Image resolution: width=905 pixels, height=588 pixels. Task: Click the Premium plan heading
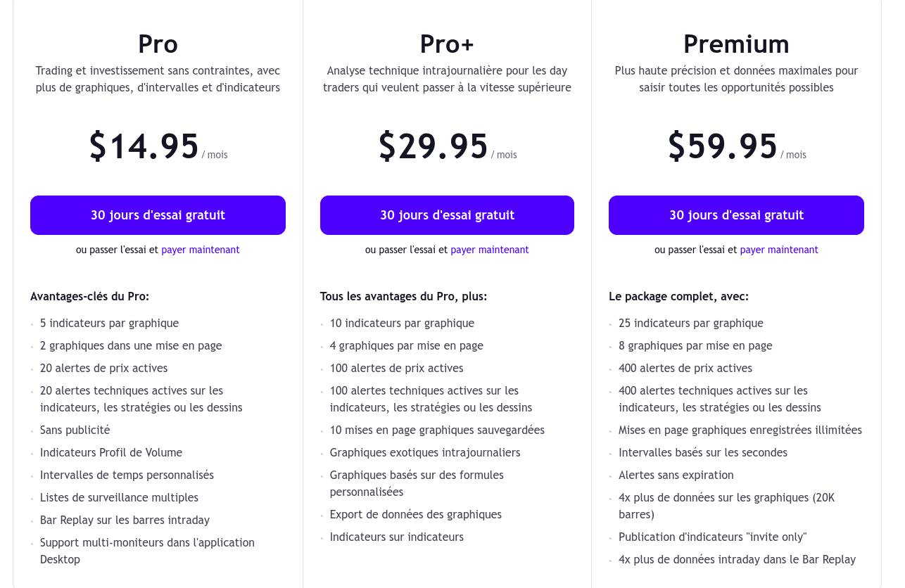(736, 44)
